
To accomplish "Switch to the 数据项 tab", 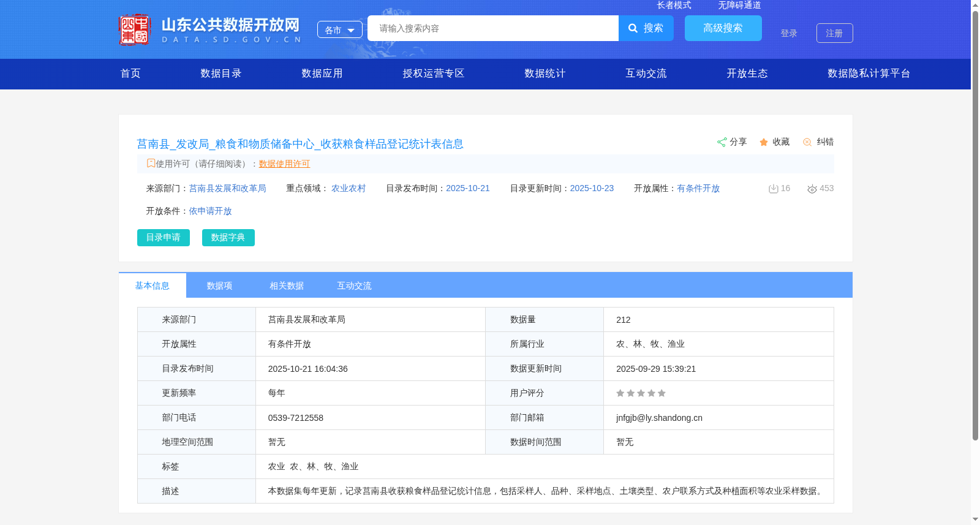I will [x=219, y=285].
